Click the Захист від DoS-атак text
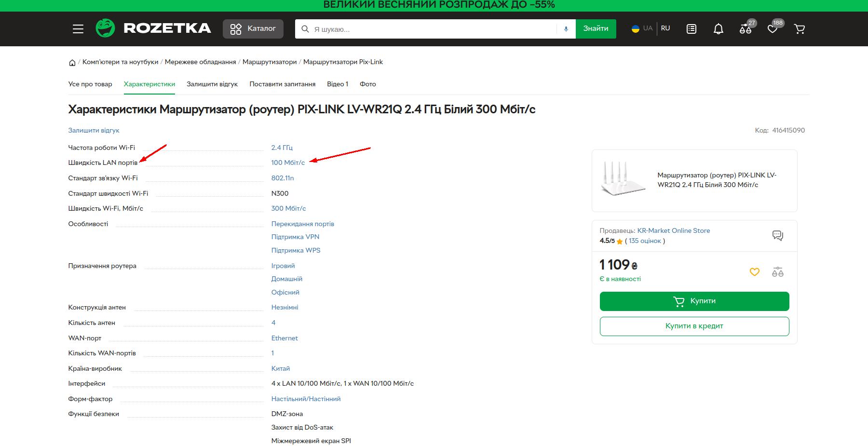Screen dimensions: 868x446 (302, 428)
